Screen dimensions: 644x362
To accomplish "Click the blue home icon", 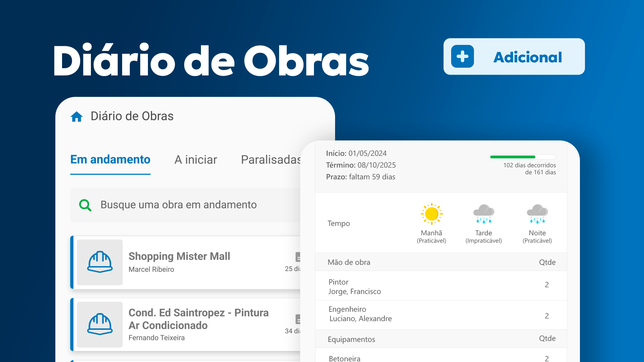I will point(76,117).
